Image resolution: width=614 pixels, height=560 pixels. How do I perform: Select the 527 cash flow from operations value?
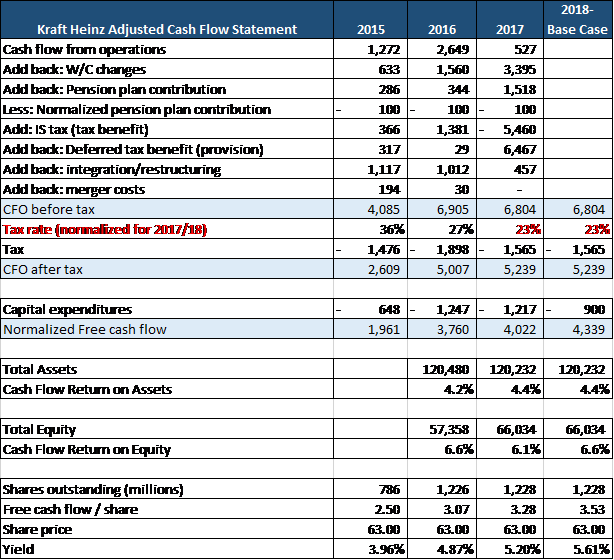(525, 49)
